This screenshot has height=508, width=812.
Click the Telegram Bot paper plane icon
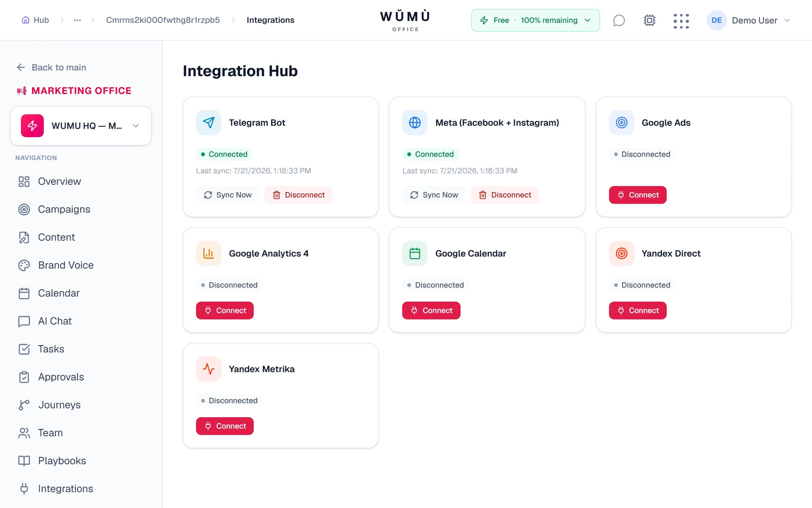(208, 123)
